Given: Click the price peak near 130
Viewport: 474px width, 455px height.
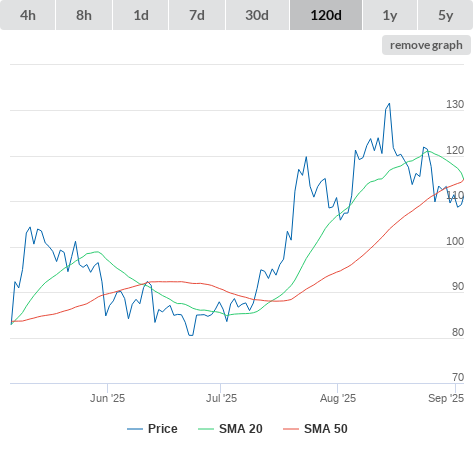Looking at the screenshot, I should [x=389, y=104].
